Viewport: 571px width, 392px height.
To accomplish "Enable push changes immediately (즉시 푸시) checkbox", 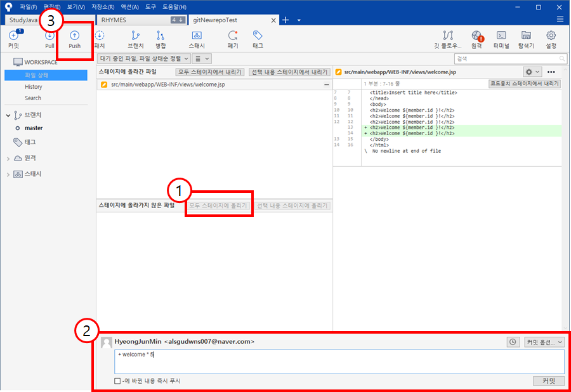I will click(x=117, y=381).
